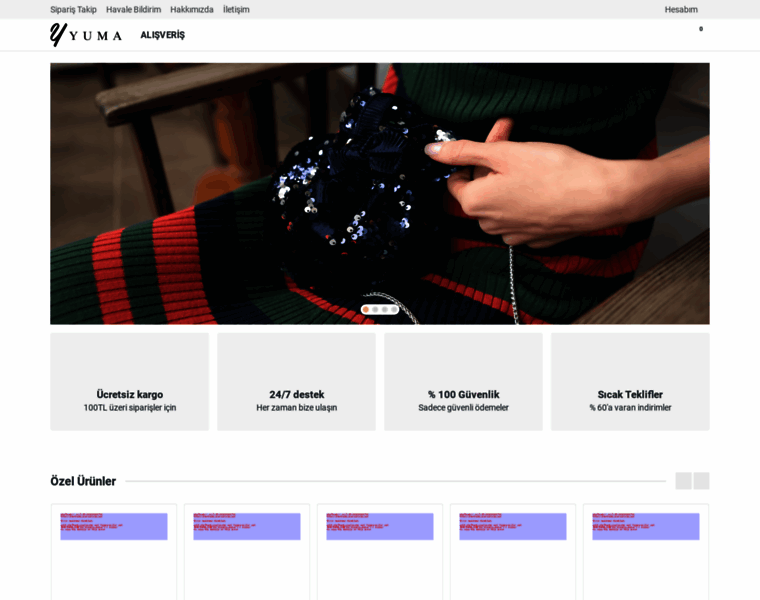Open the fourth product card in Özel Ürünler
Viewport: 760px width, 600px height.
point(513,552)
